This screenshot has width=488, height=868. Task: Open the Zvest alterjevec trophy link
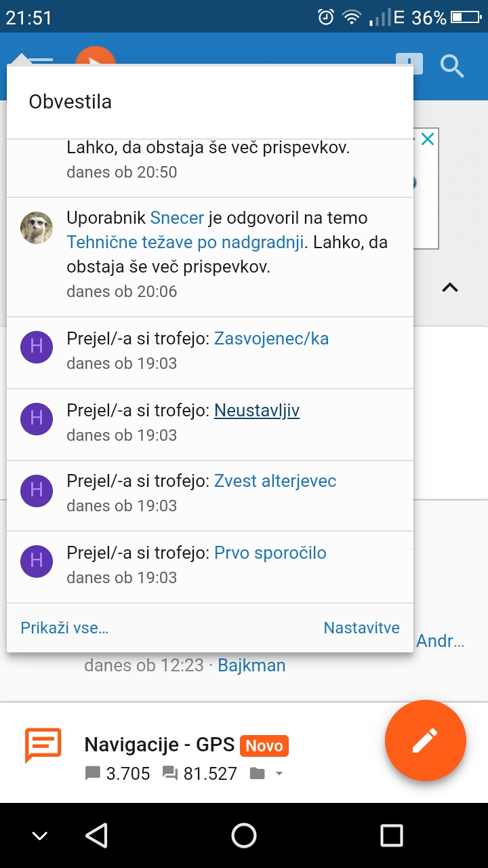click(275, 481)
